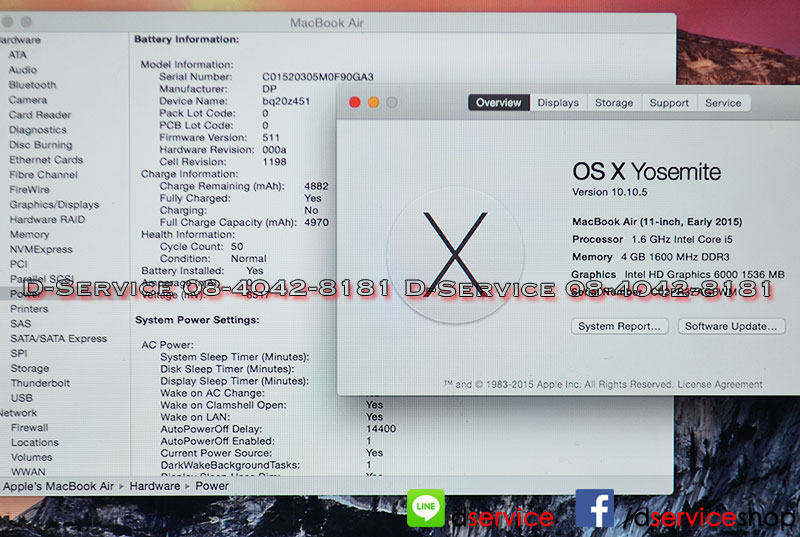
Task: Click the MacBook Air (11-inch, Early 2015) text
Action: 657,222
